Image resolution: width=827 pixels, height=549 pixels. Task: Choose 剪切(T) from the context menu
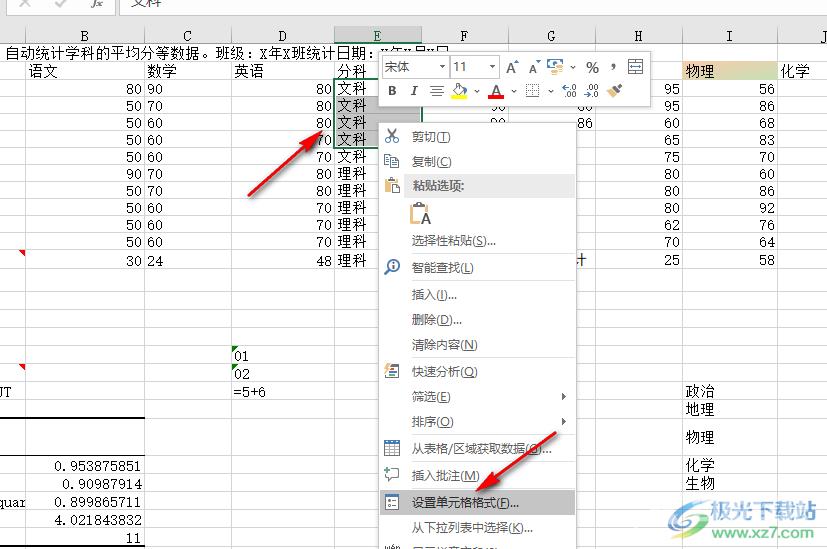pyautogui.click(x=478, y=137)
